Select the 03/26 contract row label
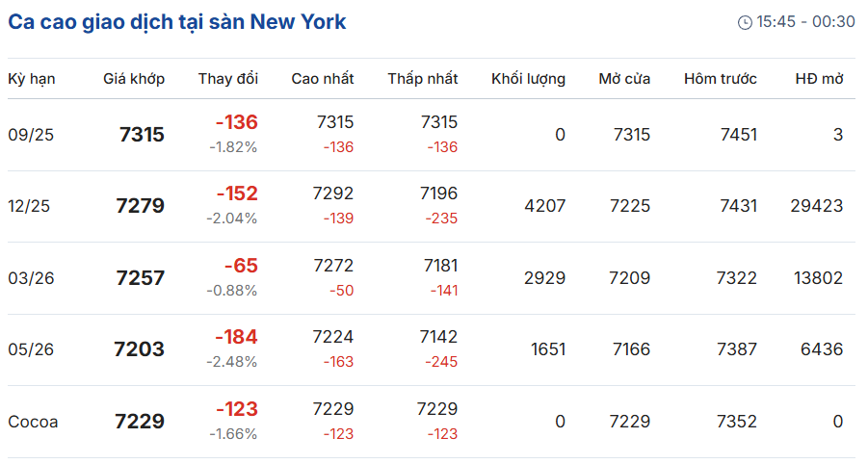This screenshot has width=868, height=464. 31,278
